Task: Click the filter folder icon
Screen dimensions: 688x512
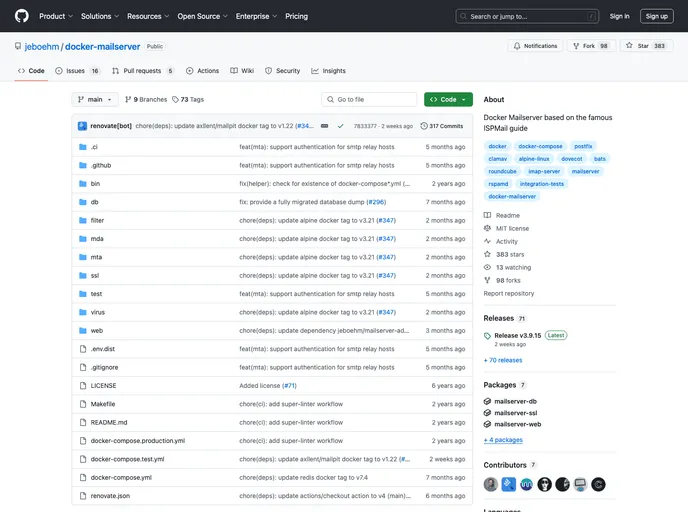Action: [82, 221]
